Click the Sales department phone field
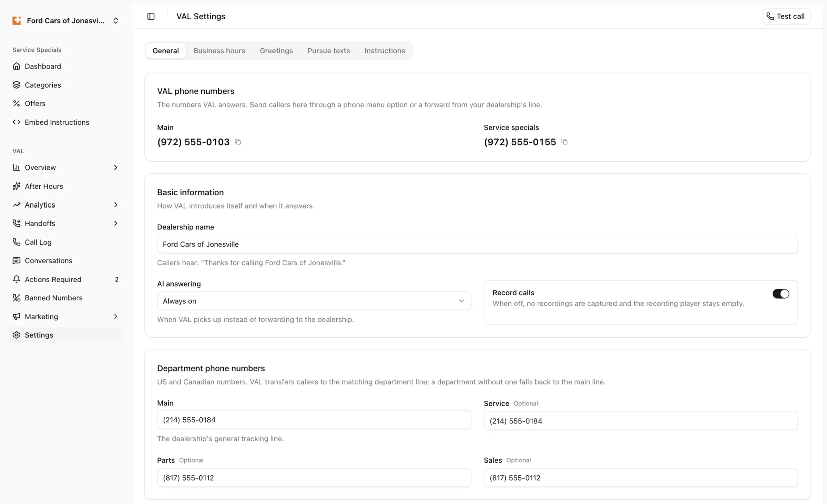The height and width of the screenshot is (504, 827). coord(641,477)
